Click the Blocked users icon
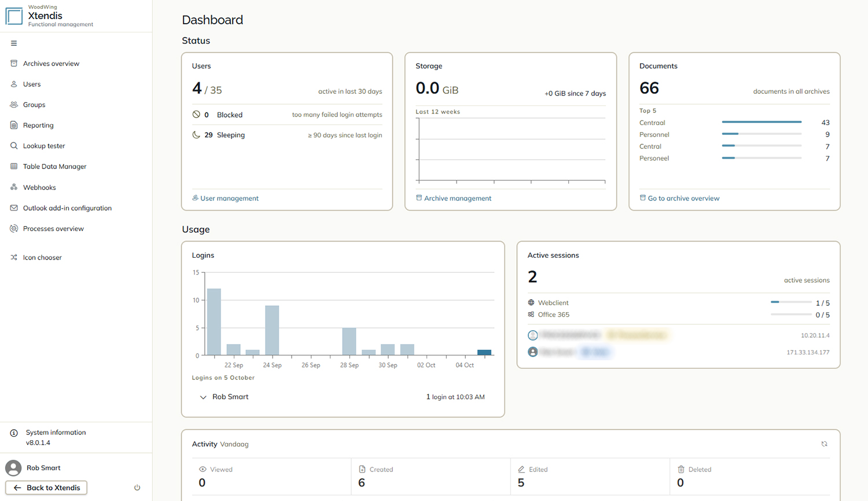 196,115
